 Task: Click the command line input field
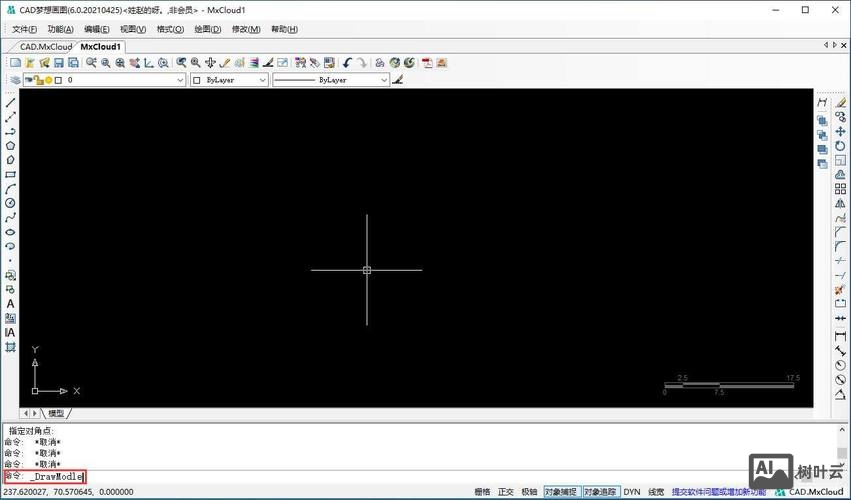[x=400, y=477]
